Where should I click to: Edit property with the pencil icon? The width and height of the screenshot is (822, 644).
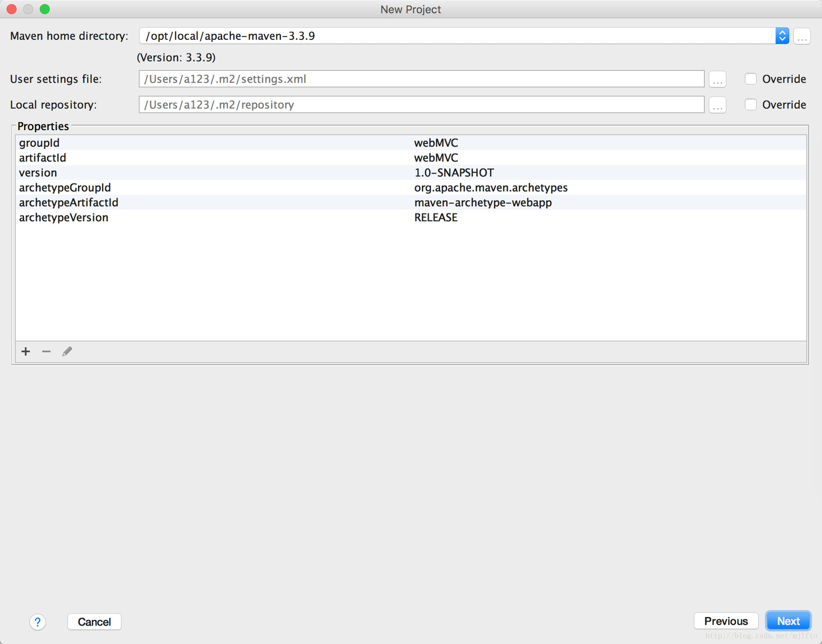pos(67,352)
